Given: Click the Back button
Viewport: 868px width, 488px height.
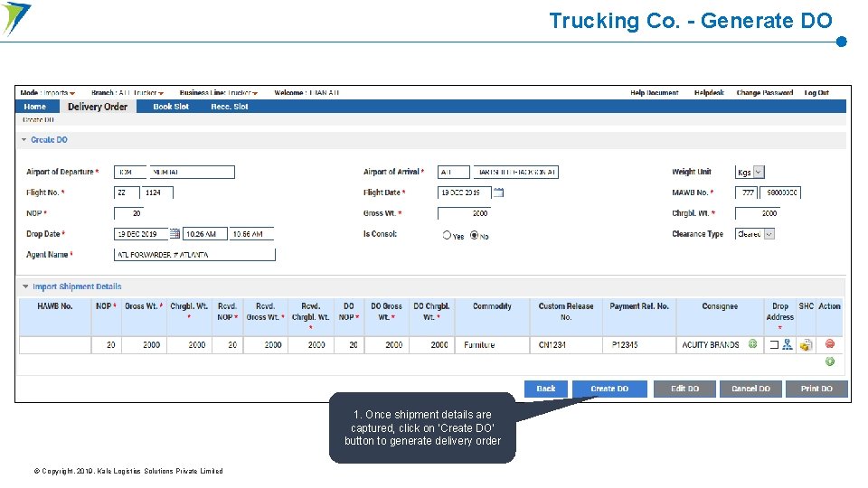Looking at the screenshot, I should [546, 389].
